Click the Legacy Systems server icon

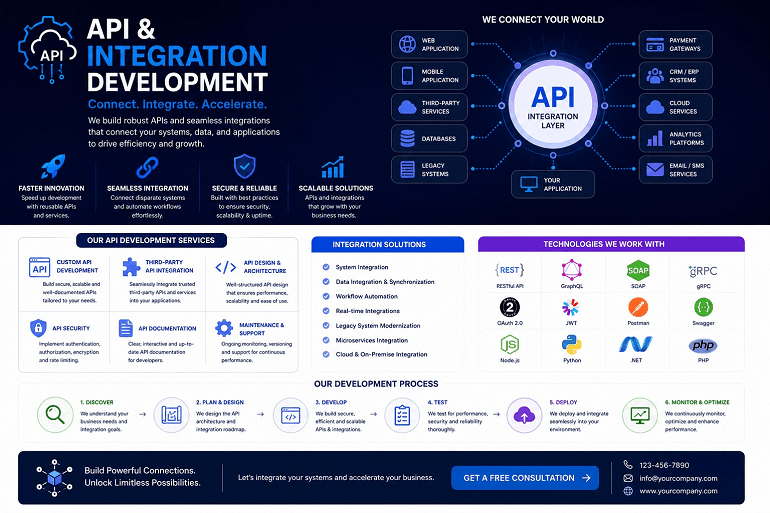pyautogui.click(x=408, y=170)
